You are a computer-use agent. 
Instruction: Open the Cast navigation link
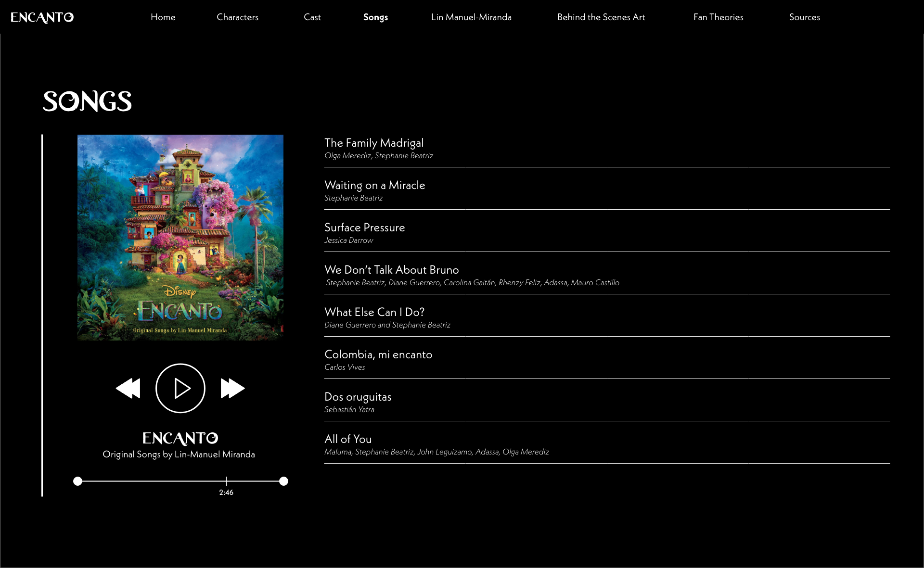pos(312,17)
